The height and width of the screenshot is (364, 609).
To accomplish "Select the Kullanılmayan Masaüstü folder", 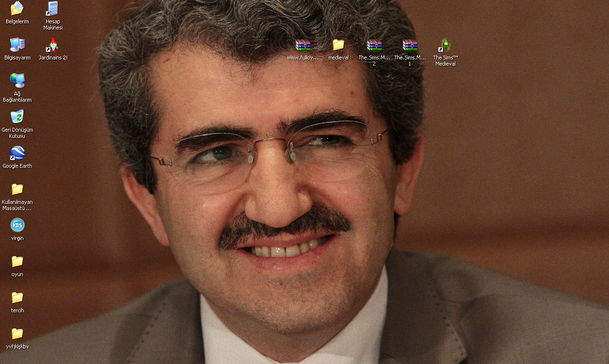I will tap(17, 189).
